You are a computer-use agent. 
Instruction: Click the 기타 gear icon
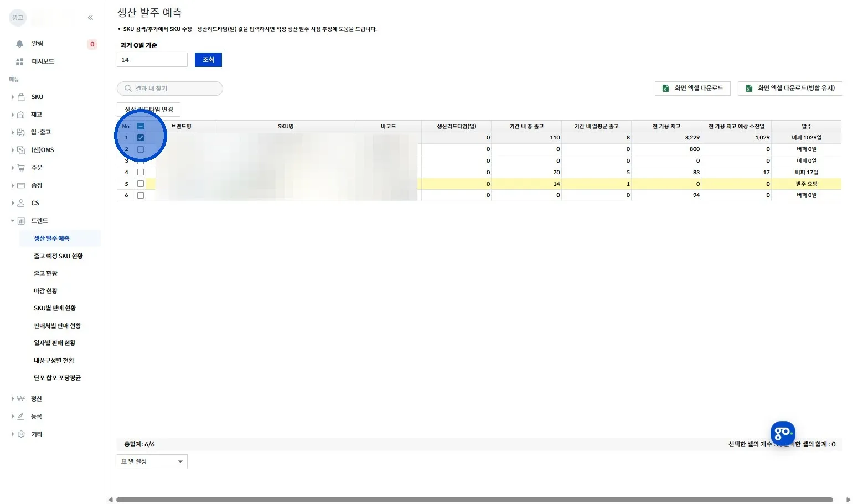(21, 434)
